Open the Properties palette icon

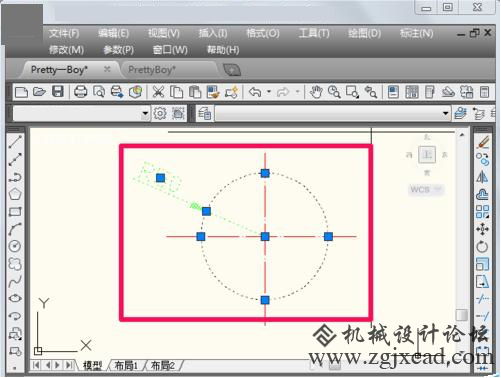[393, 92]
